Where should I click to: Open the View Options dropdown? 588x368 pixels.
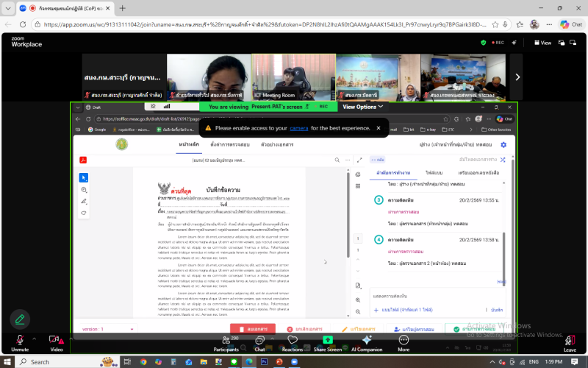point(362,107)
